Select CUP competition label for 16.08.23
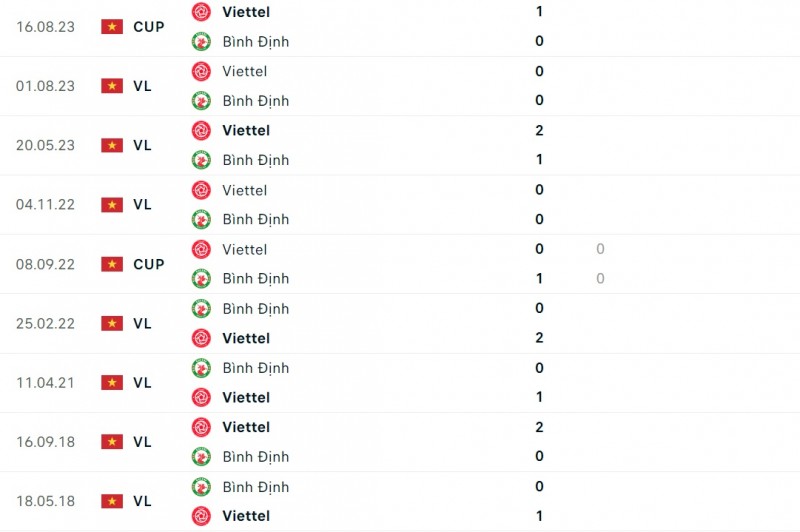The image size is (800, 532). click(148, 27)
